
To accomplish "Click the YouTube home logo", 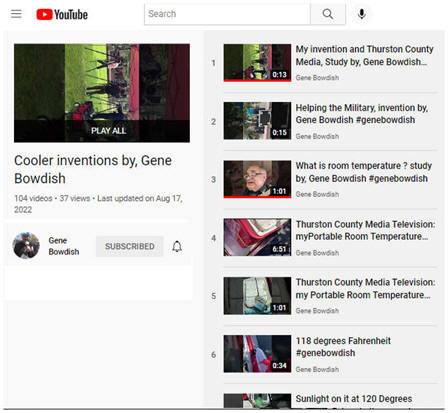I will tap(62, 14).
